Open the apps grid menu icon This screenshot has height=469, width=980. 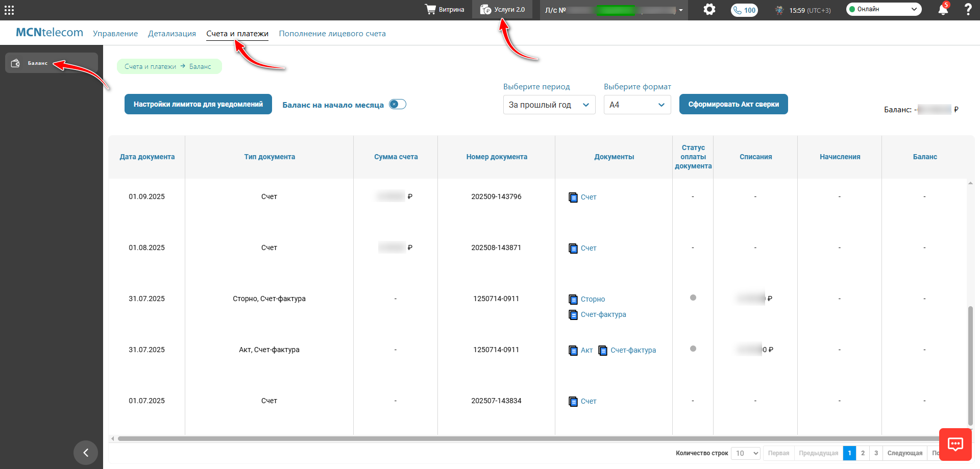9,10
